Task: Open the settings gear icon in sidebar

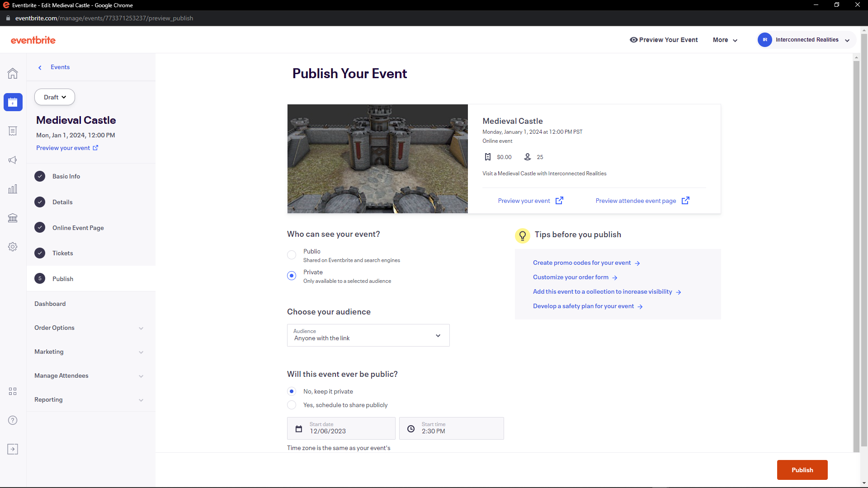Action: [x=13, y=247]
